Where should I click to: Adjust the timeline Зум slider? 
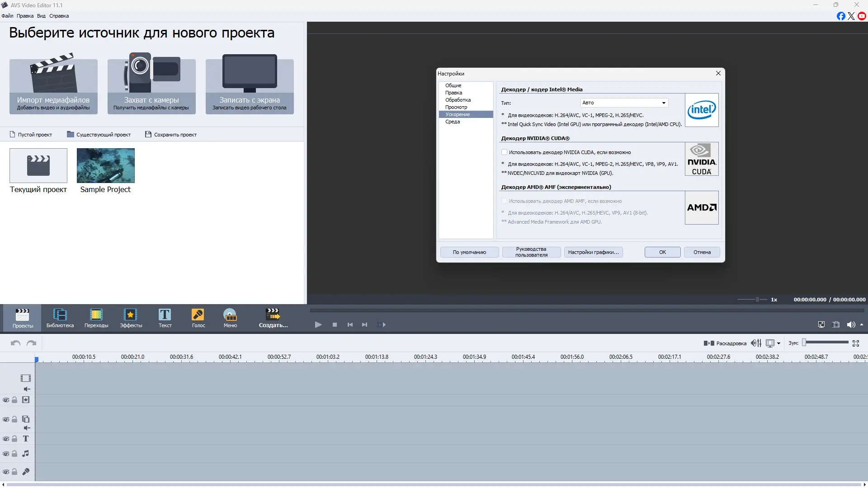(x=805, y=343)
